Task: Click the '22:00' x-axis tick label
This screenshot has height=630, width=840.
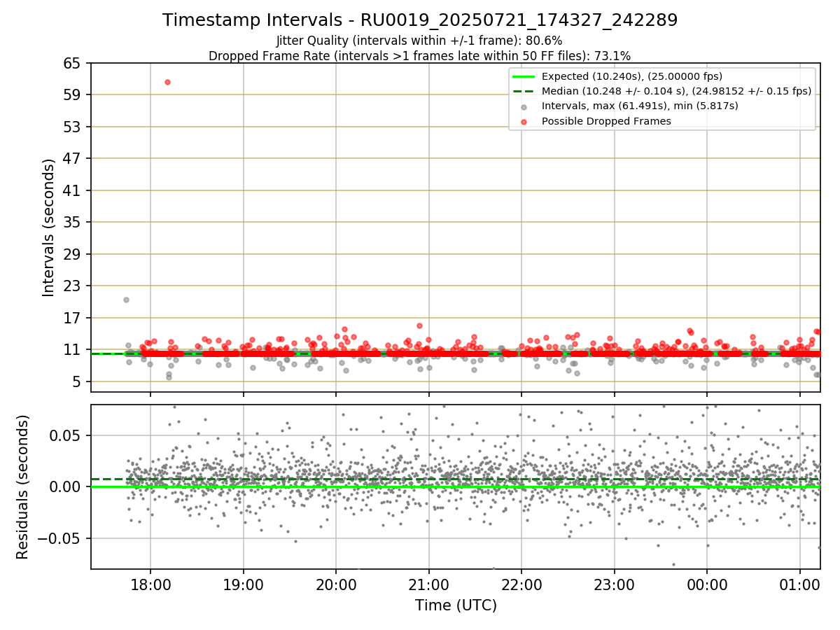Action: tap(521, 584)
